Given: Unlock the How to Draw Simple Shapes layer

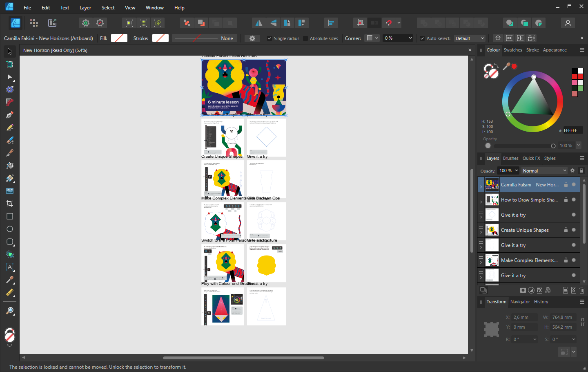Looking at the screenshot, I should pyautogui.click(x=566, y=200).
